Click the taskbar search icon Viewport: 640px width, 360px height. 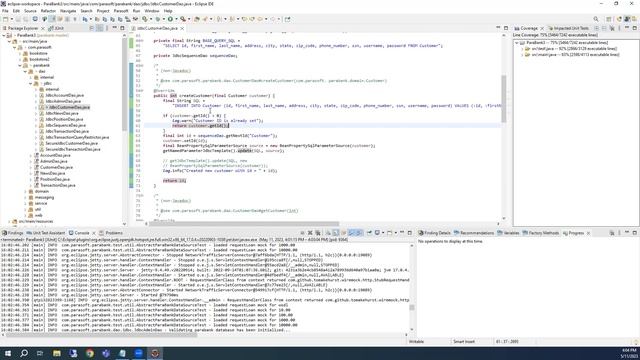pyautogui.click(x=24, y=353)
